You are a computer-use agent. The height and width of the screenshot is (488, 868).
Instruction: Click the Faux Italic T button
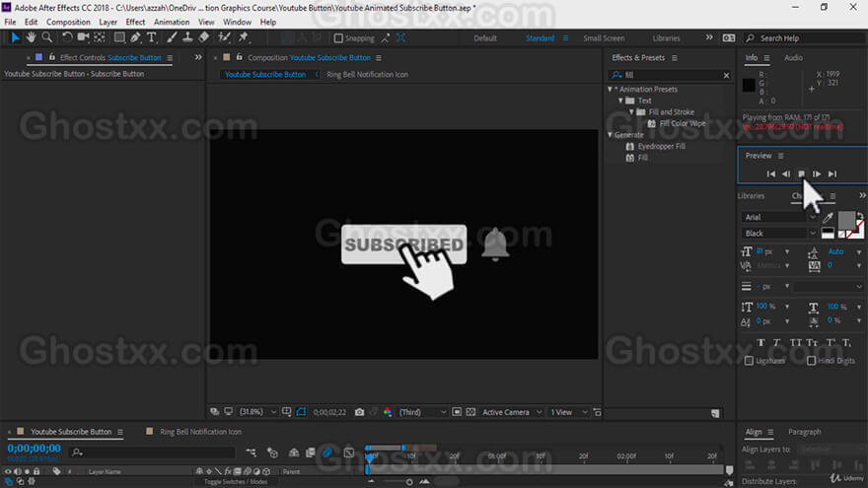tap(776, 343)
